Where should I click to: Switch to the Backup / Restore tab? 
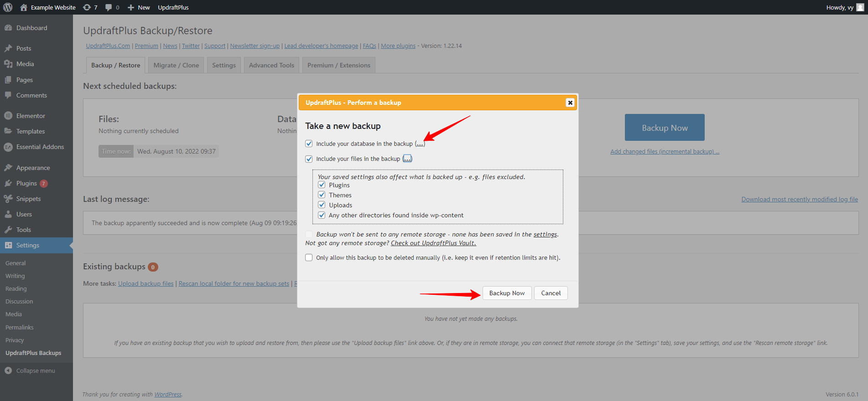click(116, 65)
